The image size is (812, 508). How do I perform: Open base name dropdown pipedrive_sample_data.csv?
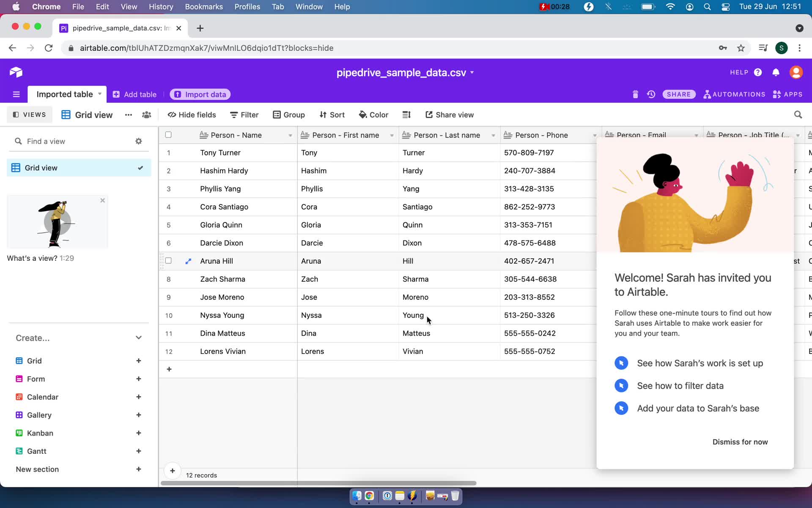[x=405, y=72]
